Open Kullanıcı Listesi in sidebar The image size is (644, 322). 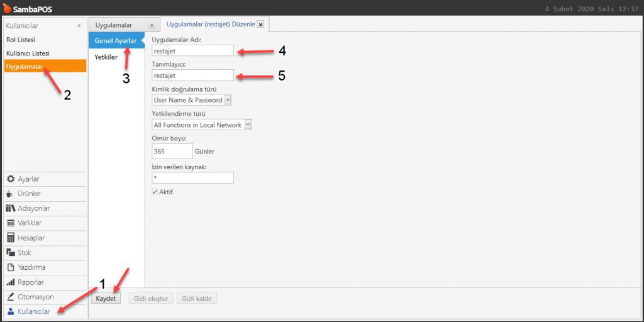coord(28,53)
